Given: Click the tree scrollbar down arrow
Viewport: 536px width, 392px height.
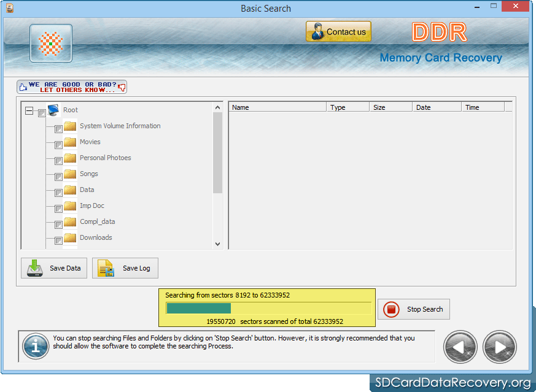Looking at the screenshot, I should point(218,244).
